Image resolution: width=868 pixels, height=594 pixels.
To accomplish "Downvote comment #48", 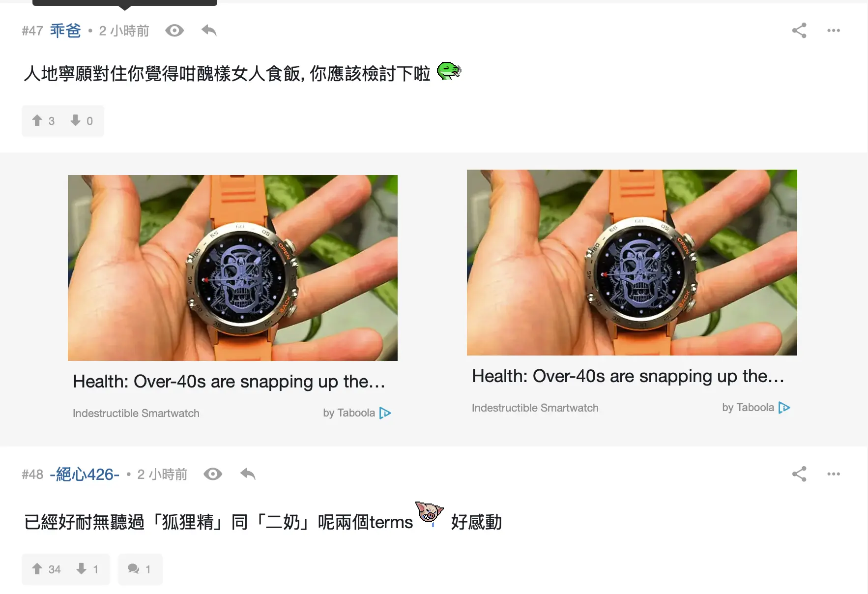I will (x=87, y=569).
